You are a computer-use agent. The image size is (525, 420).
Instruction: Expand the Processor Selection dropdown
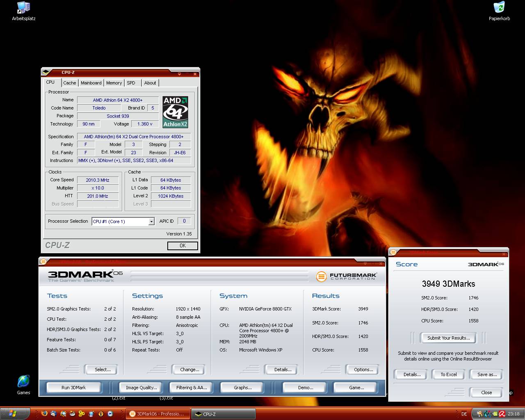(x=151, y=221)
